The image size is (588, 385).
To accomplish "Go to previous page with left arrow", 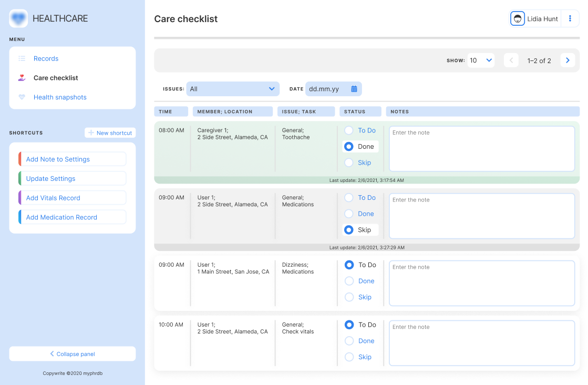I will click(x=511, y=60).
